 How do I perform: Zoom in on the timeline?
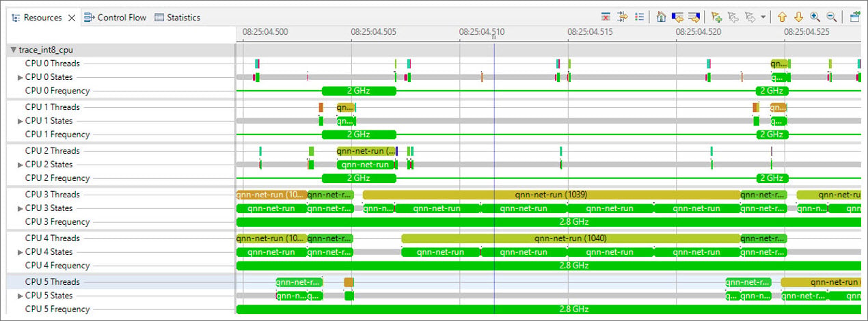(815, 17)
